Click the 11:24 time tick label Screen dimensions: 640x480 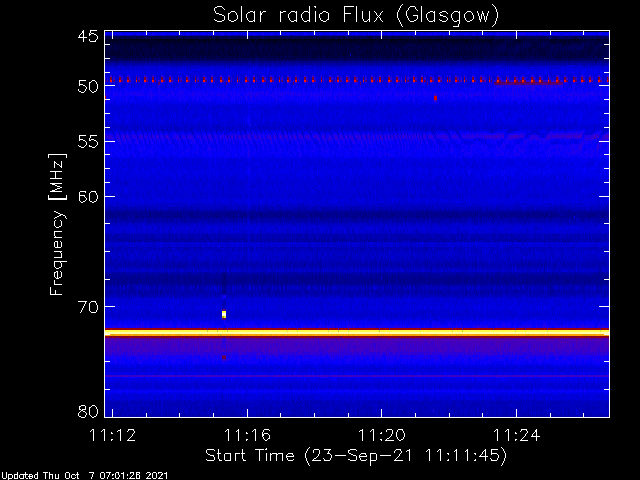516,435
